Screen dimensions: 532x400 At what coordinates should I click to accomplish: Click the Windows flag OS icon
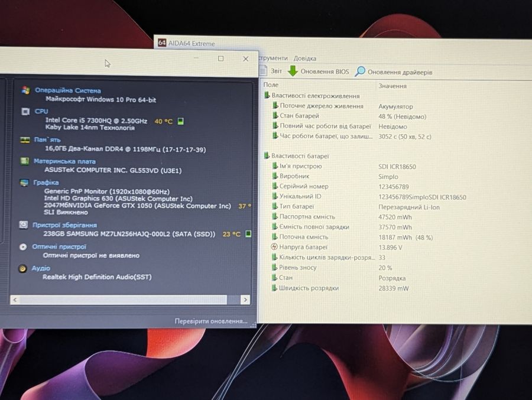26,90
